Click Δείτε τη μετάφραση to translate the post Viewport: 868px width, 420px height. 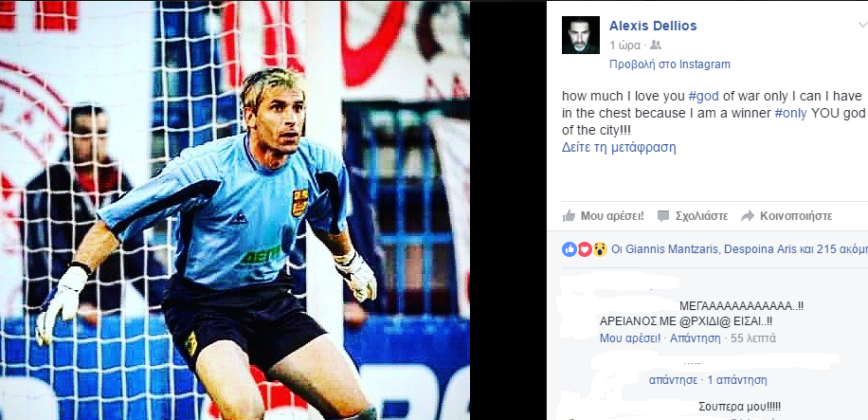[619, 148]
